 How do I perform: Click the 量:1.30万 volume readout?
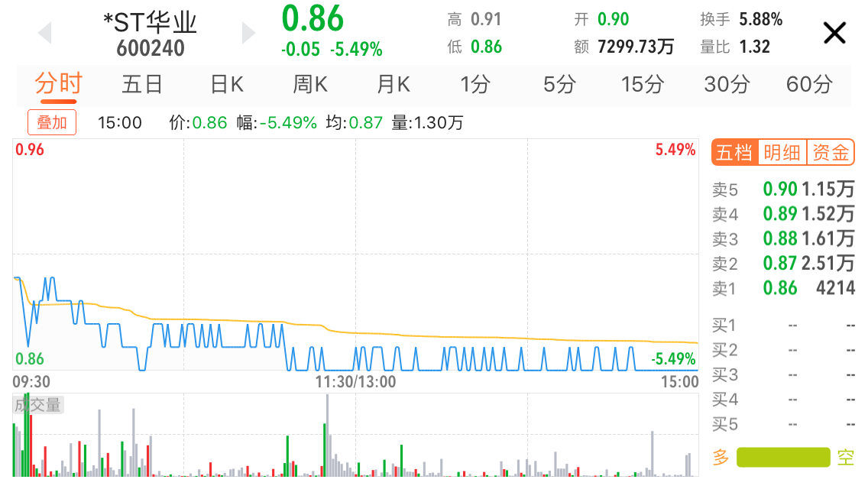[427, 122]
